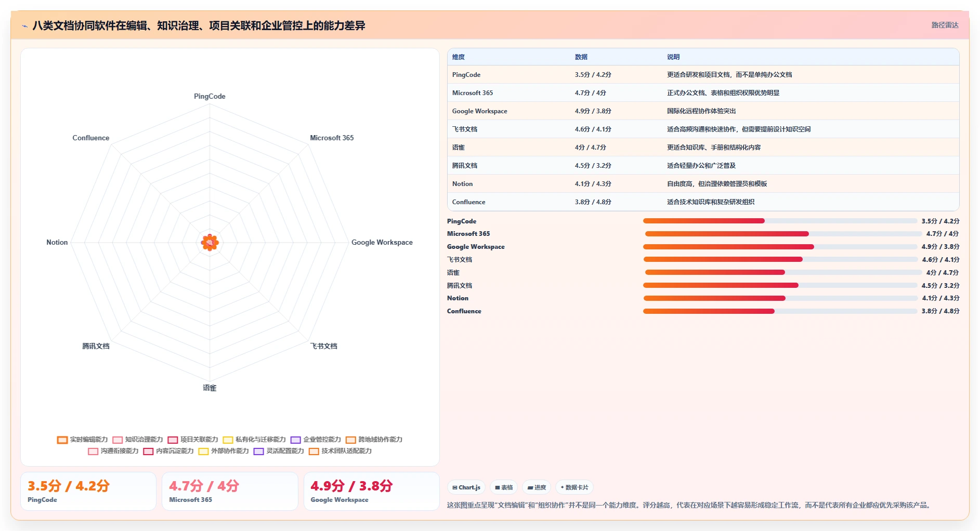Toggle the 跨地域协作能力 legend series
This screenshot has width=980, height=531.
[374, 440]
